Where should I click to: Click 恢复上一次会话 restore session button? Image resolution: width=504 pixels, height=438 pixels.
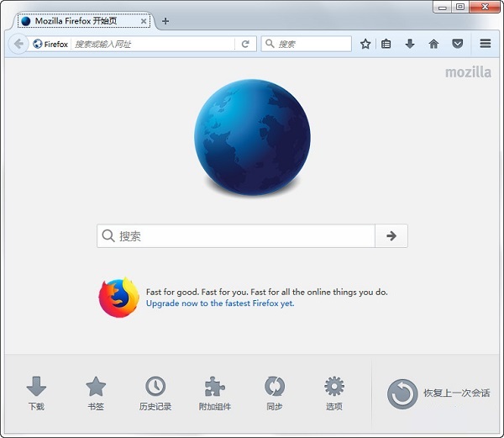point(438,393)
